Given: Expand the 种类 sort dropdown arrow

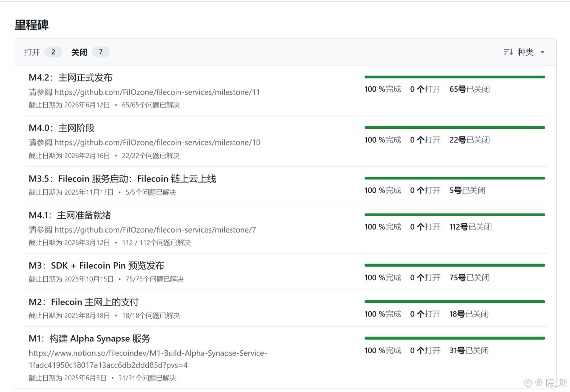Looking at the screenshot, I should coord(543,52).
